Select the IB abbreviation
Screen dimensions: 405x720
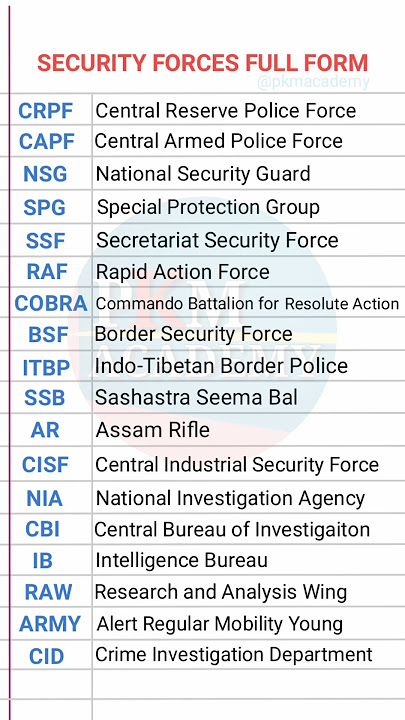(43, 561)
